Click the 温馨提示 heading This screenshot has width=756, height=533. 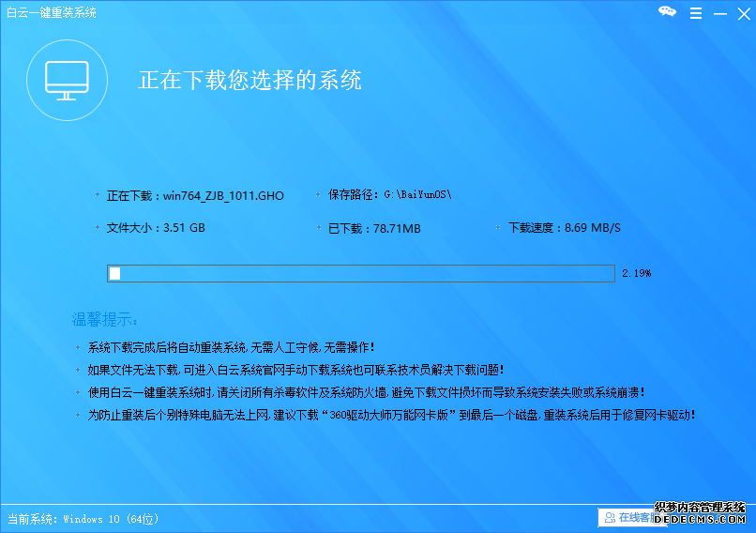(x=105, y=319)
